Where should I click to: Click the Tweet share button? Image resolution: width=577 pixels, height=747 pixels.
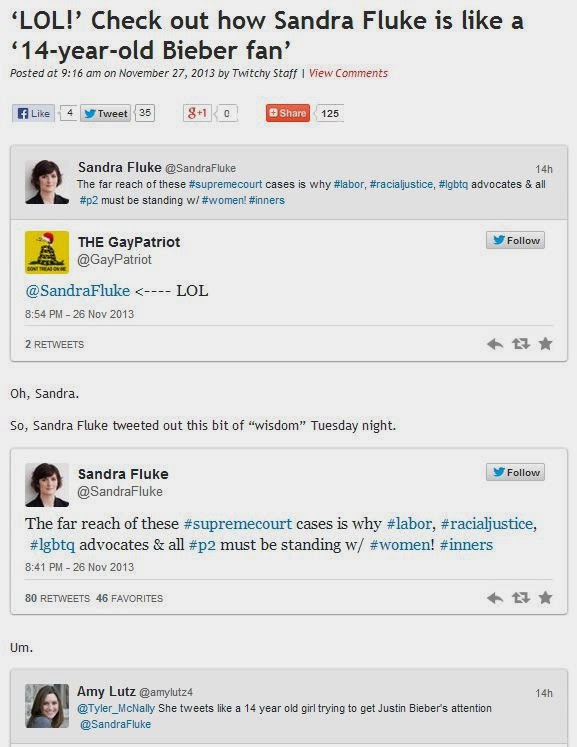(105, 113)
